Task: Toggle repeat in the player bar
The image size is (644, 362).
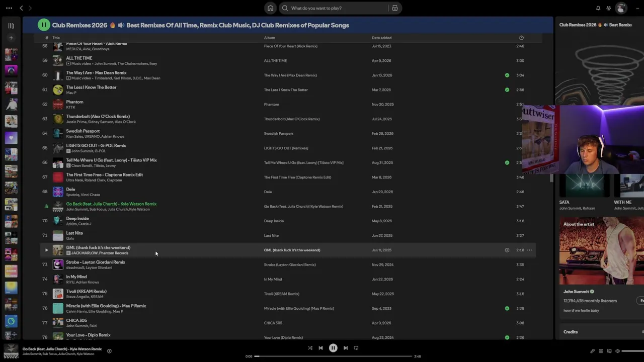Action: coord(356,348)
